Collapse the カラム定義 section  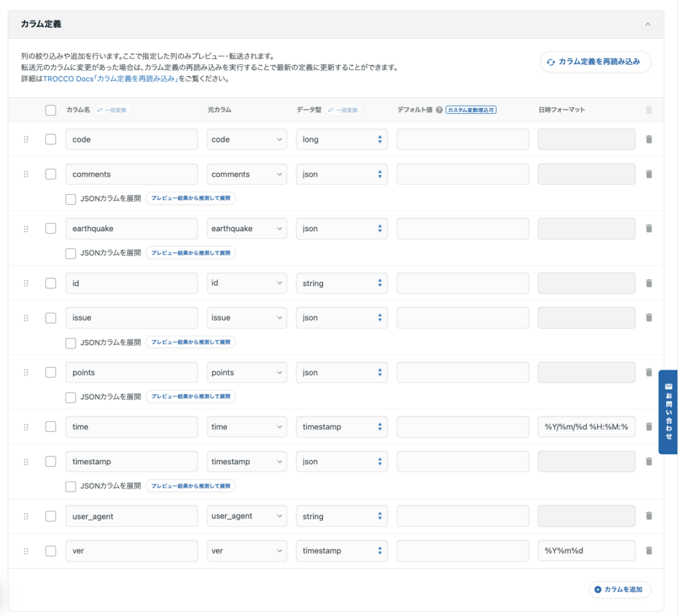[x=648, y=25]
